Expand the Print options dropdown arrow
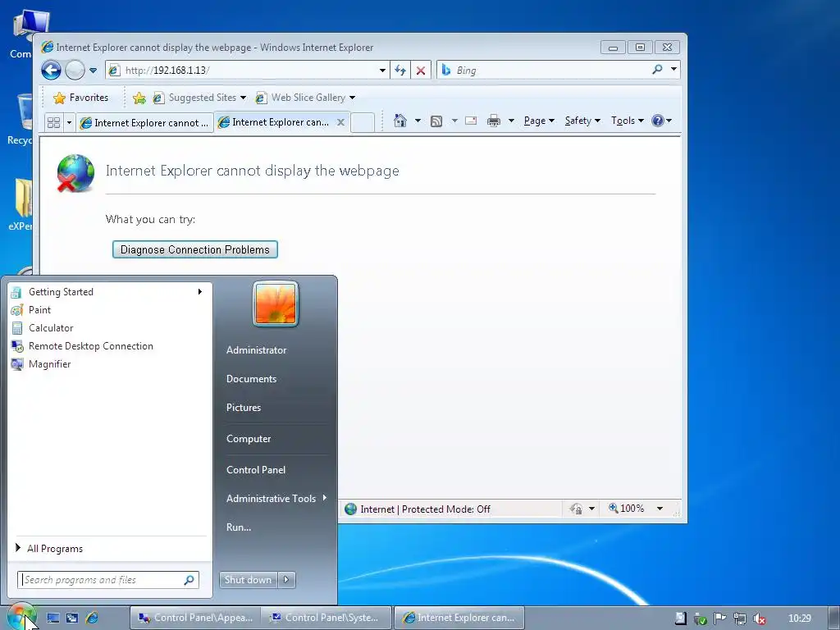 click(x=511, y=121)
